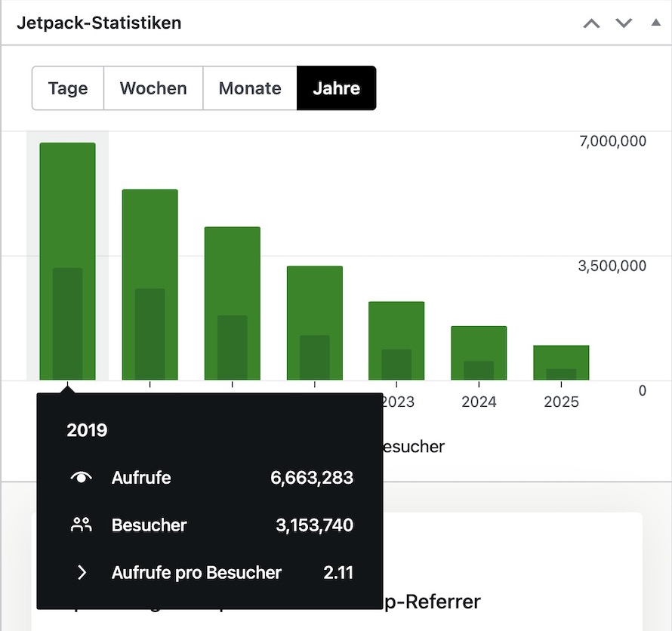Select the Monate period tab
The height and width of the screenshot is (631, 672).
[x=250, y=88]
